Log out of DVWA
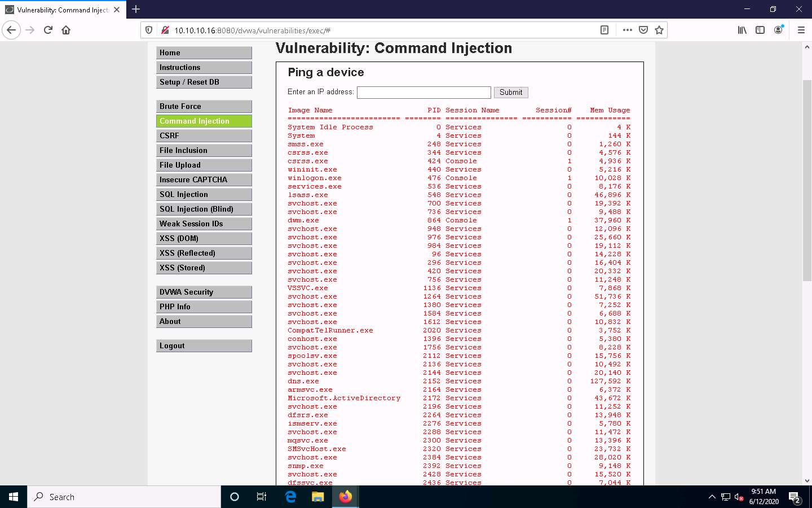The height and width of the screenshot is (508, 812). tap(204, 345)
